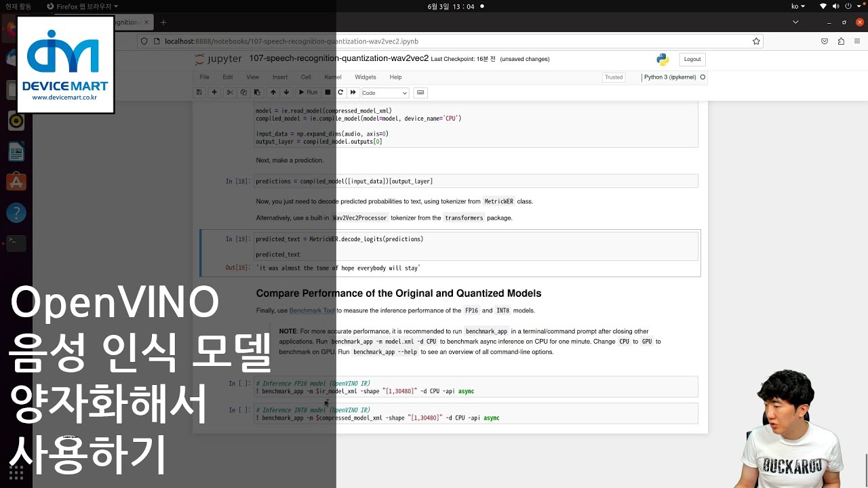Image resolution: width=868 pixels, height=488 pixels.
Task: Click the Jupyter logo
Action: pos(218,59)
